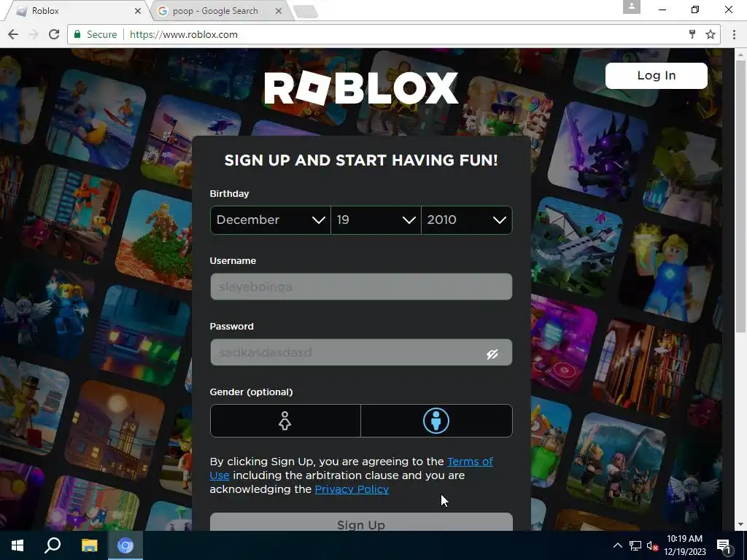Open the Windows Start menu

point(18,545)
